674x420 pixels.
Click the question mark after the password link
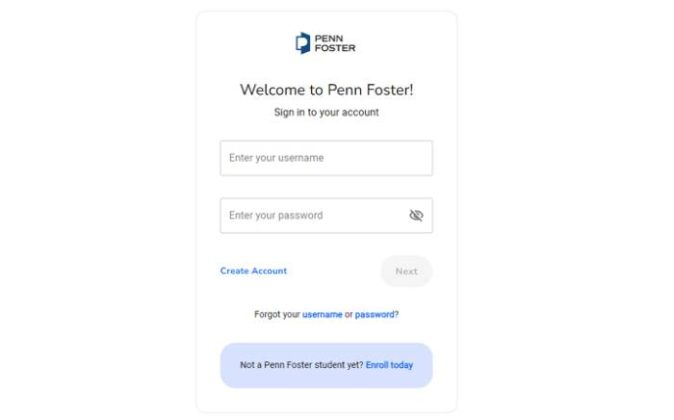pos(397,314)
